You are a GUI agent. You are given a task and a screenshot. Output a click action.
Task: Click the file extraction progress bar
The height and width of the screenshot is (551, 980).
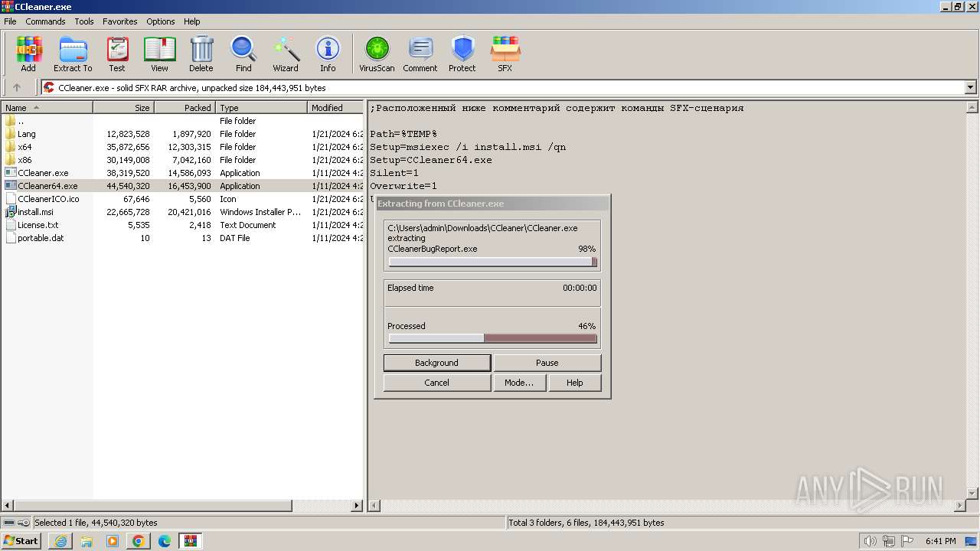(x=492, y=262)
